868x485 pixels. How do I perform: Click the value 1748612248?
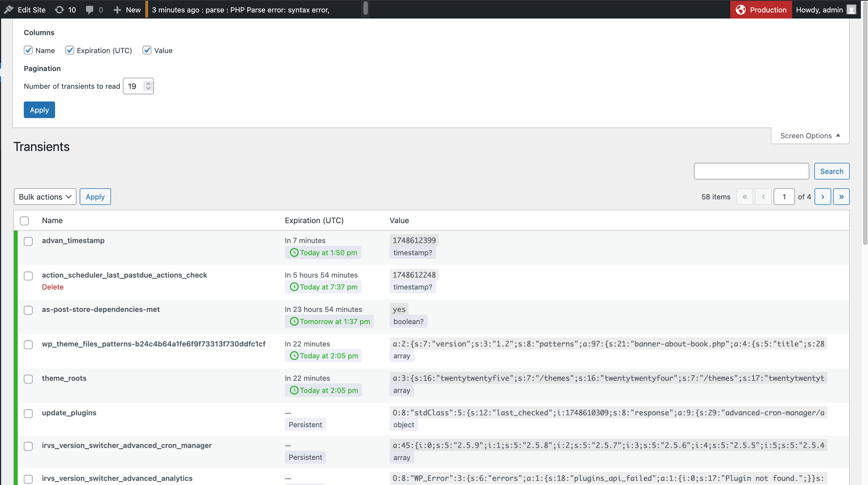point(414,275)
